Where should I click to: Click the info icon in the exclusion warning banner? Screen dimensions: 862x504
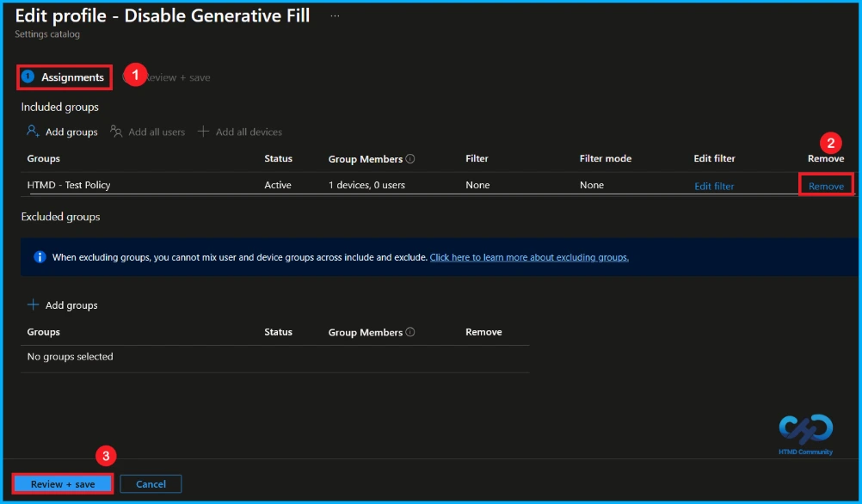[39, 256]
